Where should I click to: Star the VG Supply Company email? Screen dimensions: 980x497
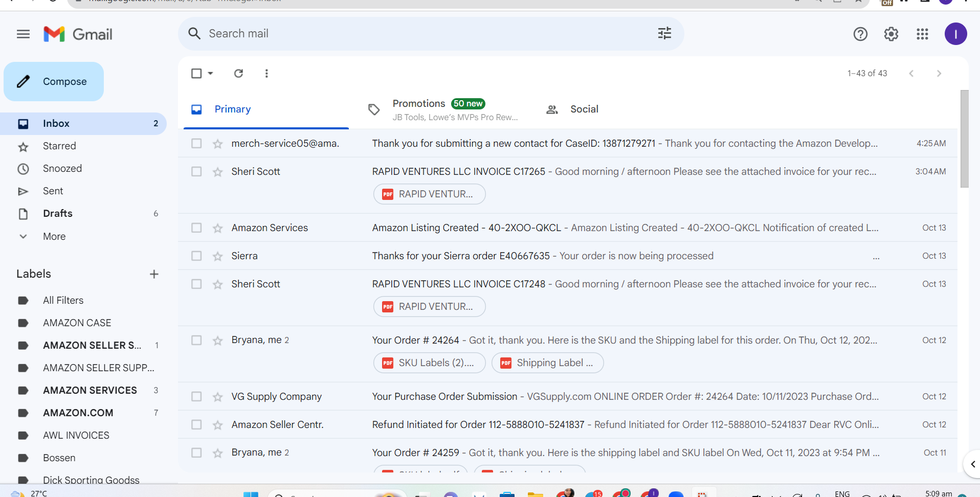click(x=218, y=397)
